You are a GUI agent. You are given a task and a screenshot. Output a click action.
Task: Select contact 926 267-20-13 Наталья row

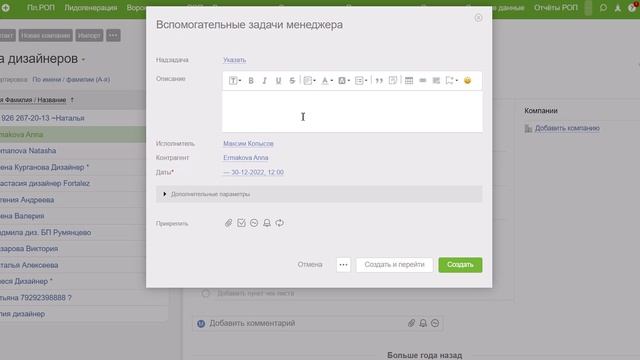tap(73, 118)
